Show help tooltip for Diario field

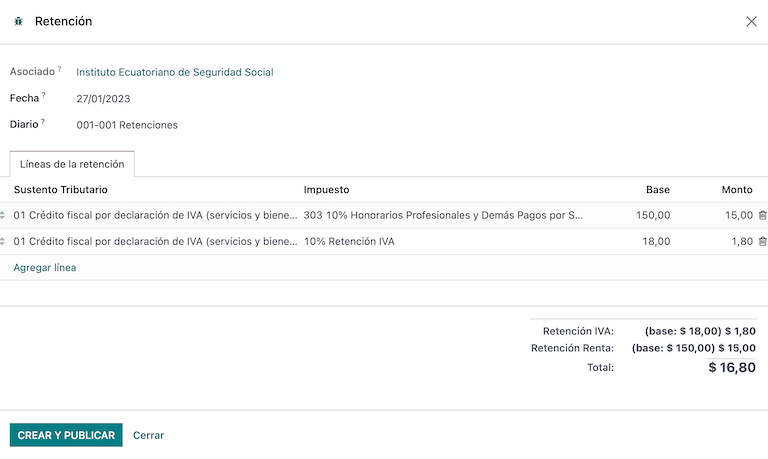(x=44, y=121)
